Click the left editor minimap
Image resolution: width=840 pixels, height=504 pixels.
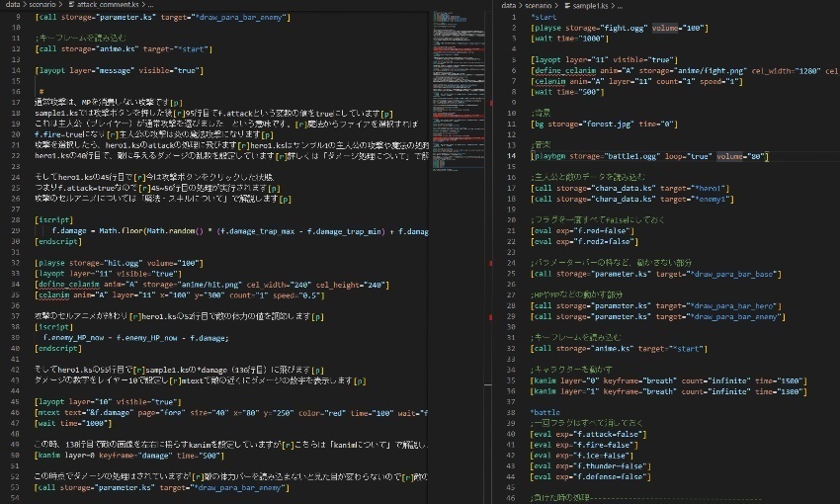(x=458, y=91)
